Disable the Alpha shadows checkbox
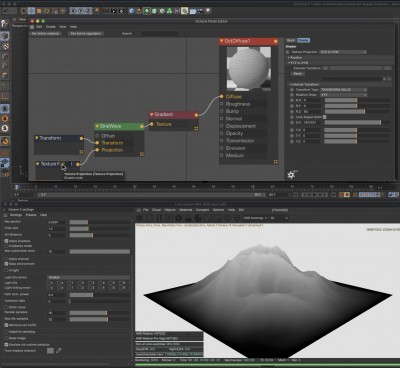This screenshot has height=368, width=400. click(x=6, y=241)
